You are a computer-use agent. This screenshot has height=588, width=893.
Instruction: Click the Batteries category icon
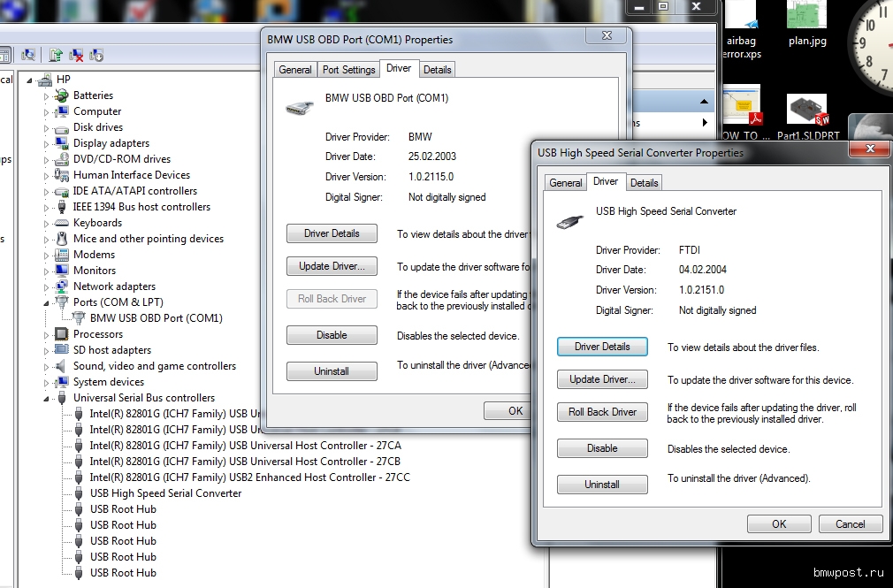pos(62,95)
